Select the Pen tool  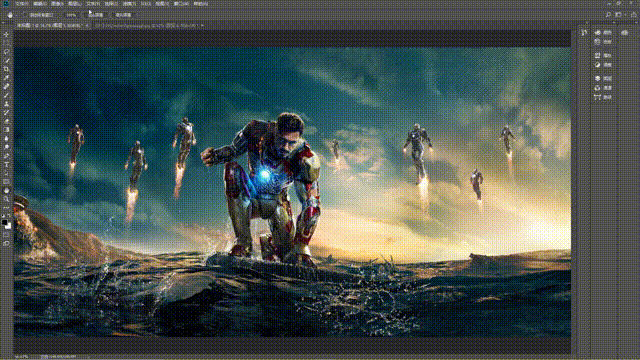pyautogui.click(x=6, y=156)
